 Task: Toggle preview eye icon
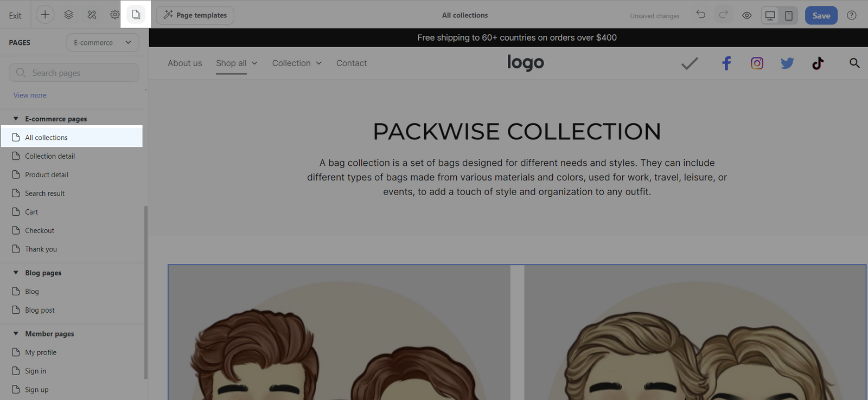click(747, 15)
